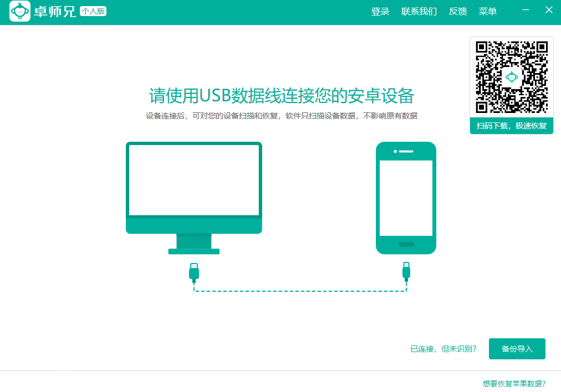Click the monitor stand base
The width and height of the screenshot is (561, 392).
pos(193,249)
